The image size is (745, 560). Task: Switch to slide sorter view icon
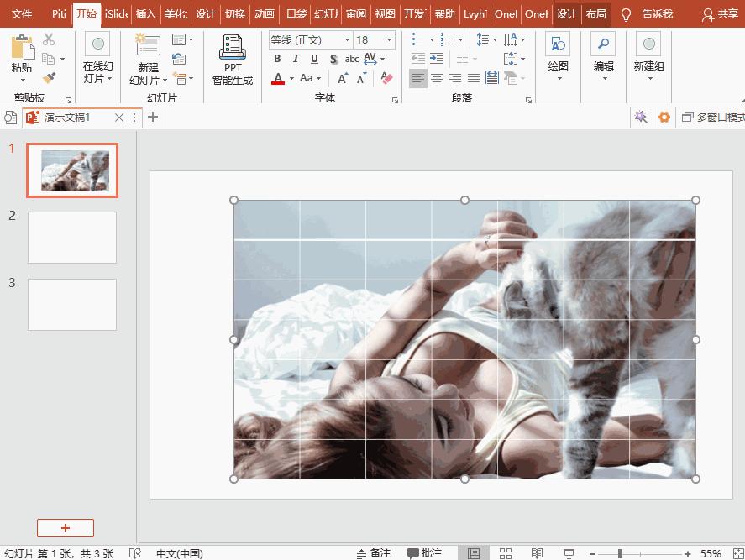506,553
